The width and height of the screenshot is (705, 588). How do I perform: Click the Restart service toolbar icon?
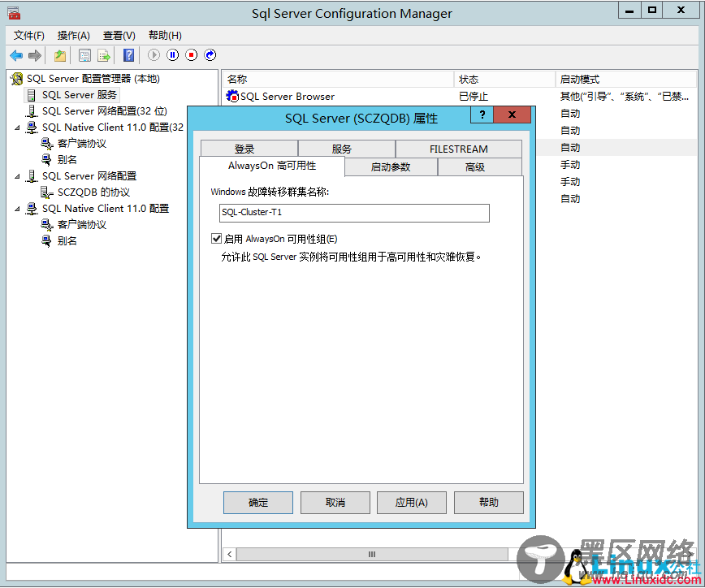pos(210,55)
